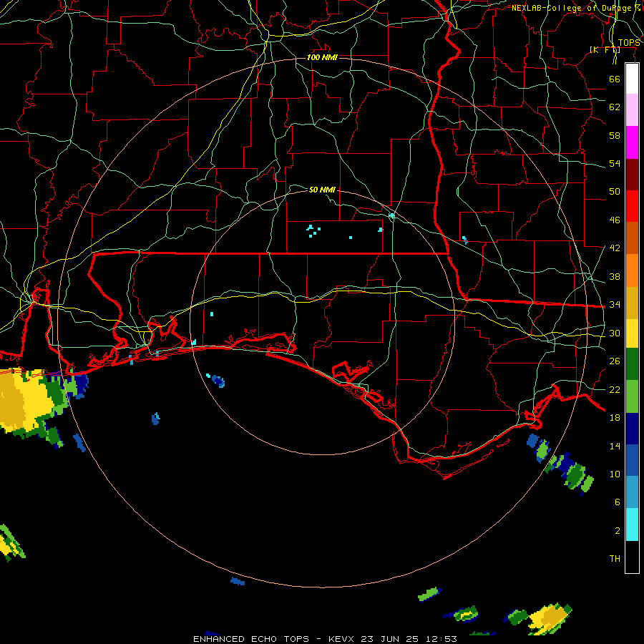Viewport: 644px width, 644px height.
Task: Click the "26" legend value
Action: (x=615, y=361)
